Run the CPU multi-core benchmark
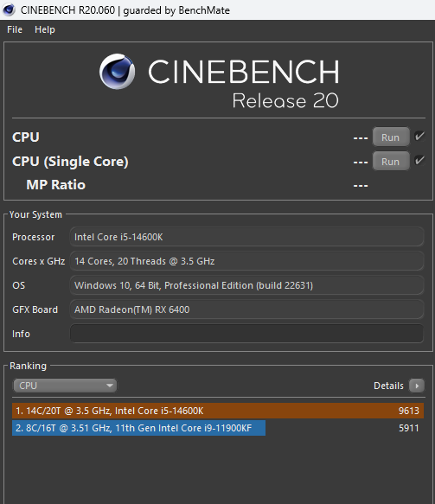This screenshot has height=504, width=435. click(391, 137)
